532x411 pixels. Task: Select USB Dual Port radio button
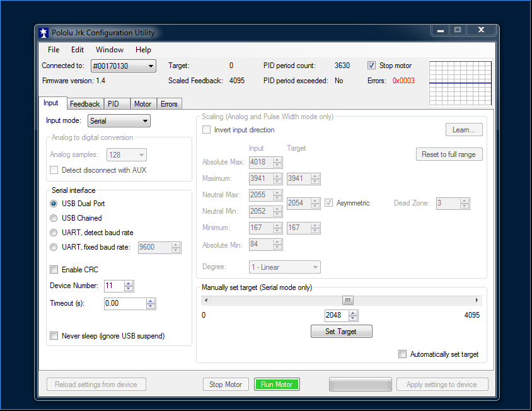point(54,204)
